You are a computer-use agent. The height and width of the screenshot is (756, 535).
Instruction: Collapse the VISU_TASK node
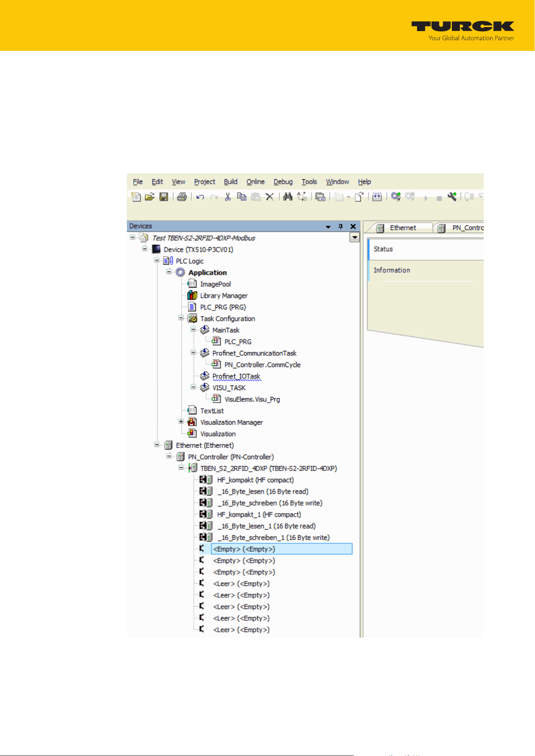193,387
